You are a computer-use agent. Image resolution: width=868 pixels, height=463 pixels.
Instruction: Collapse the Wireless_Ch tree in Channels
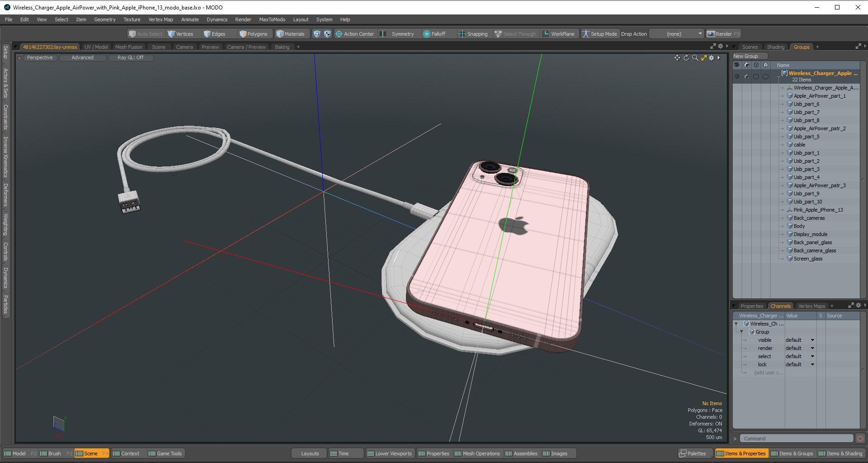[x=736, y=324]
